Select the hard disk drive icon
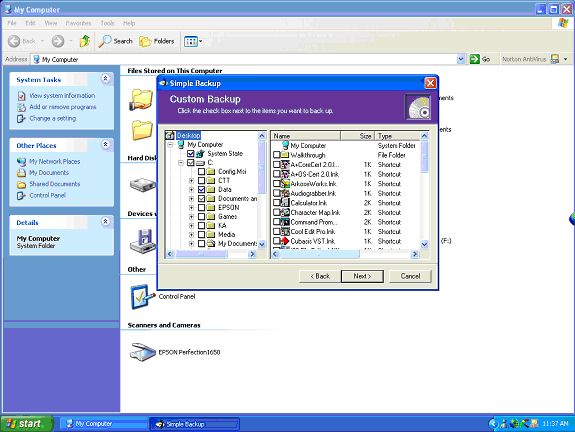This screenshot has width=575, height=432. [143, 184]
